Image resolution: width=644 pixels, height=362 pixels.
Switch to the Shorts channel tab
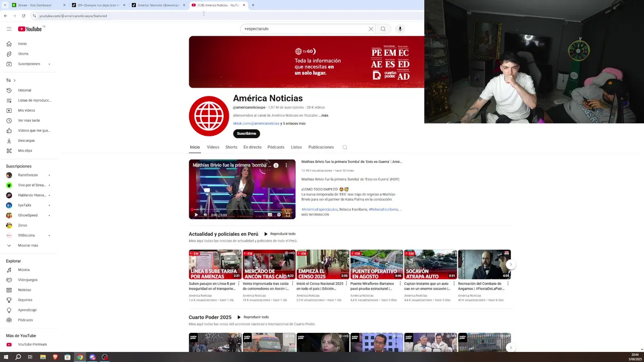[231, 147]
